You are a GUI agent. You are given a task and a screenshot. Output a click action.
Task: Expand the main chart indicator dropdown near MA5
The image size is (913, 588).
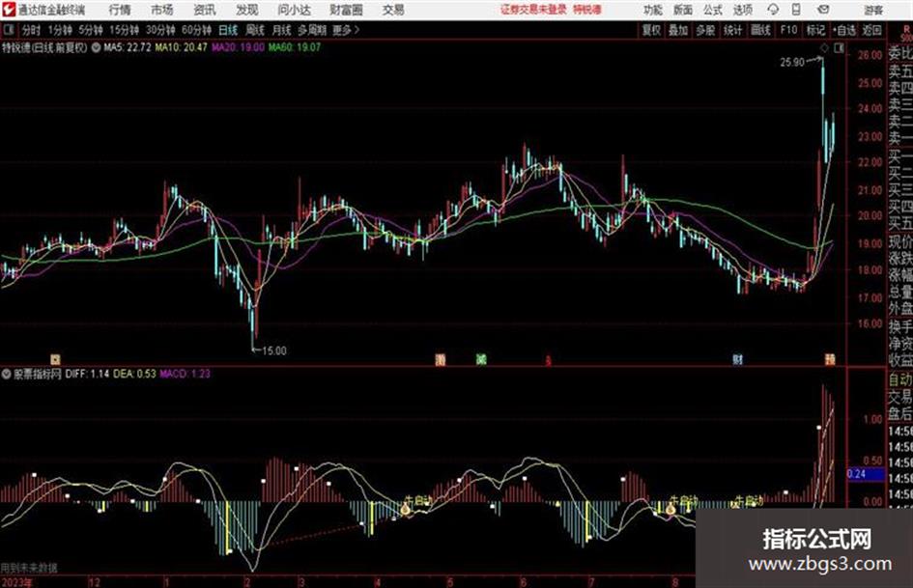[x=96, y=47]
